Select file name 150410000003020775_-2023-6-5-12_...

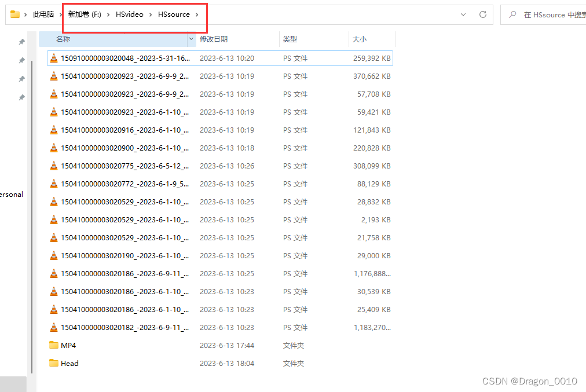tap(125, 166)
